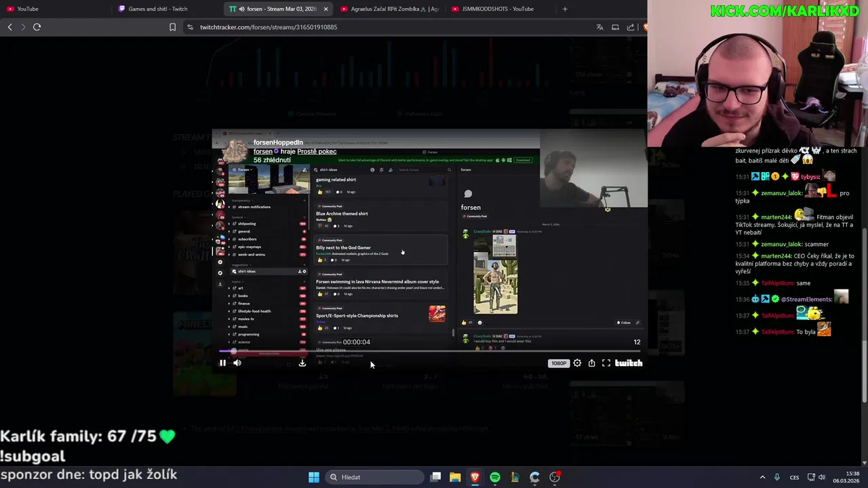This screenshot has height=488, width=868.
Task: Open a new browser tab
Action: [565, 9]
